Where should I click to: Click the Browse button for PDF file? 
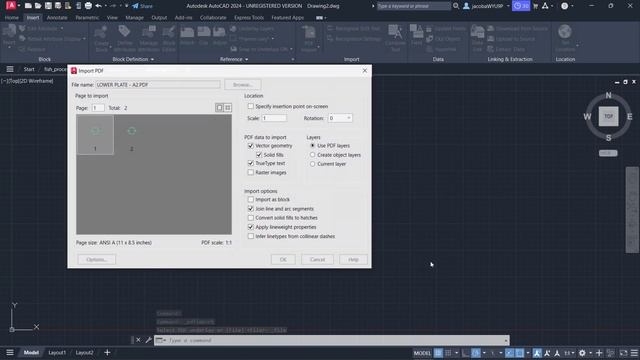242,84
